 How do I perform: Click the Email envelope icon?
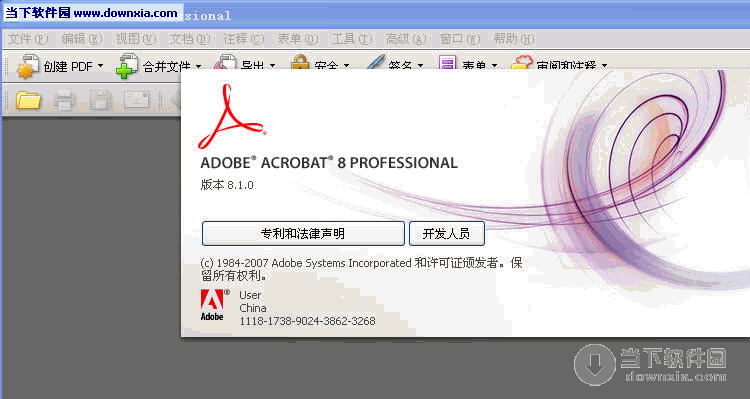pos(136,100)
